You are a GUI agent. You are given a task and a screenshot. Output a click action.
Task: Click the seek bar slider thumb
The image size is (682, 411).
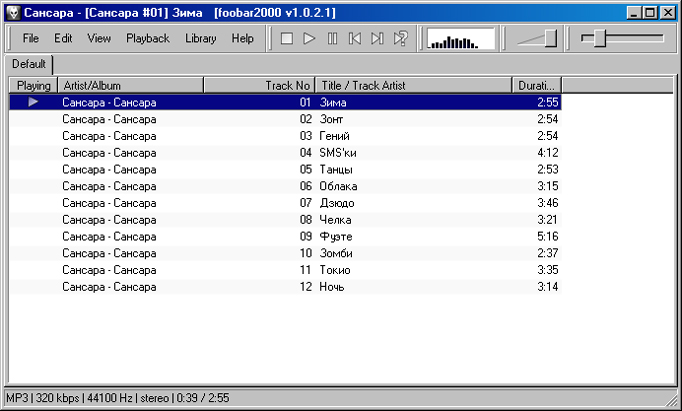600,38
